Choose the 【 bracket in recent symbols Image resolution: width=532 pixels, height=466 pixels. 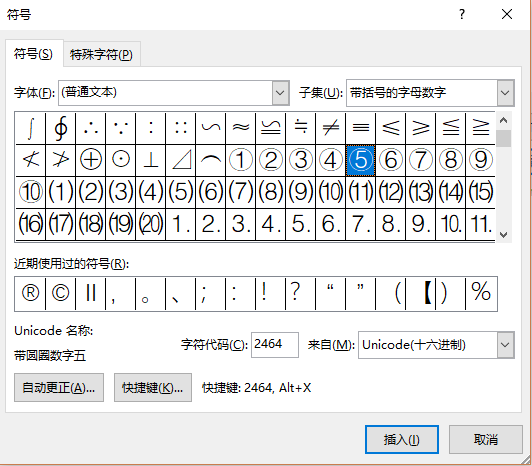pos(421,293)
